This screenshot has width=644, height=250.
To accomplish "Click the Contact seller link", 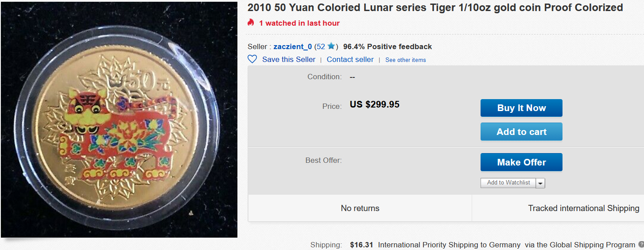I will (350, 59).
